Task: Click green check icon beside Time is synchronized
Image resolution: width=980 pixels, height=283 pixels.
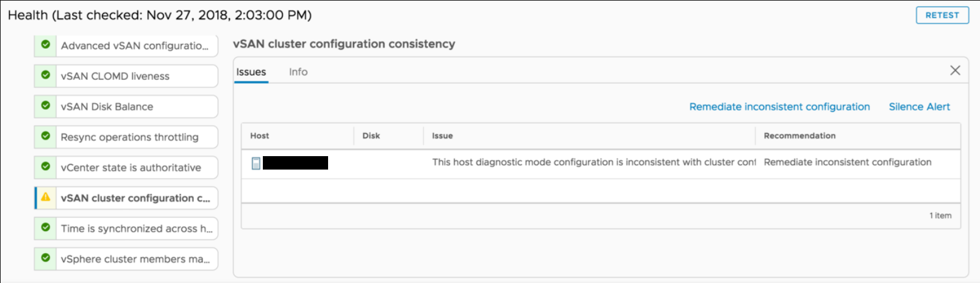Action: (x=46, y=227)
